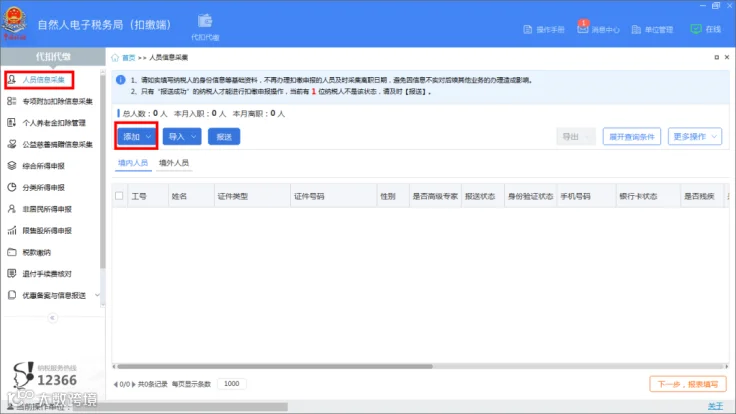Click the home icon in breadcrumb
The width and height of the screenshot is (736, 414).
tap(115, 58)
